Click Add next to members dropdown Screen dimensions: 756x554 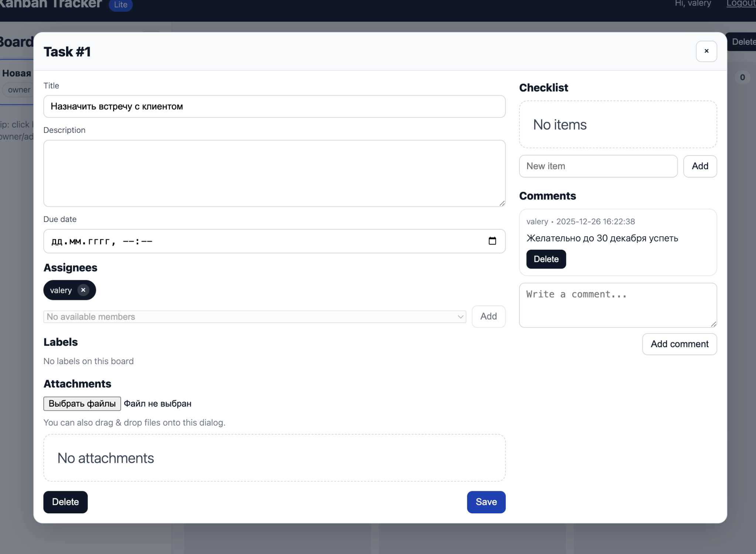point(488,317)
